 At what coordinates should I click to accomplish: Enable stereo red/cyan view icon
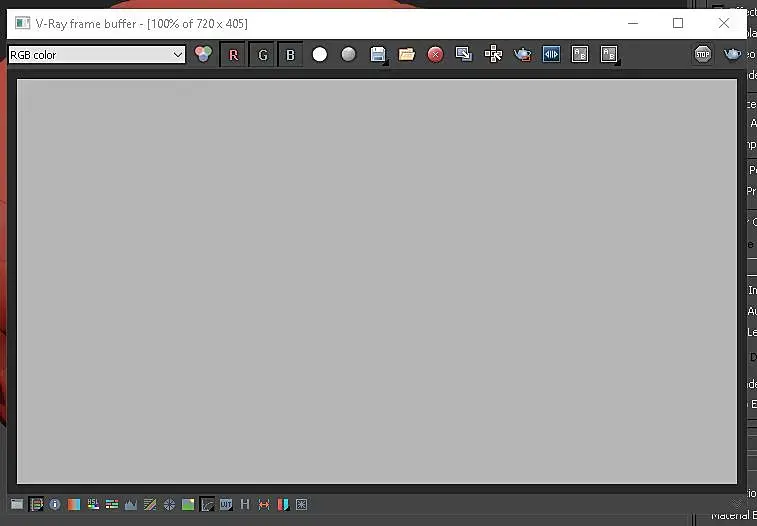(283, 504)
